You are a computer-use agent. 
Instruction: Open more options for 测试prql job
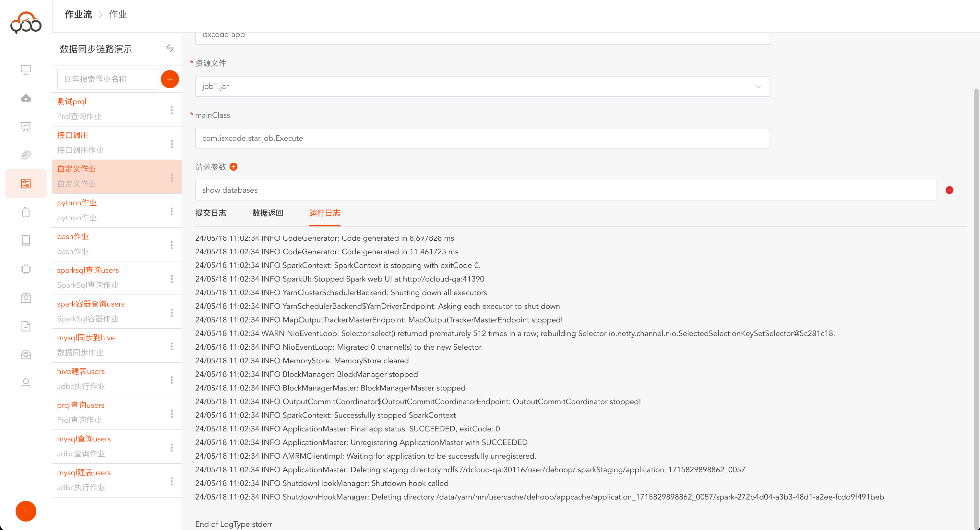[172, 110]
